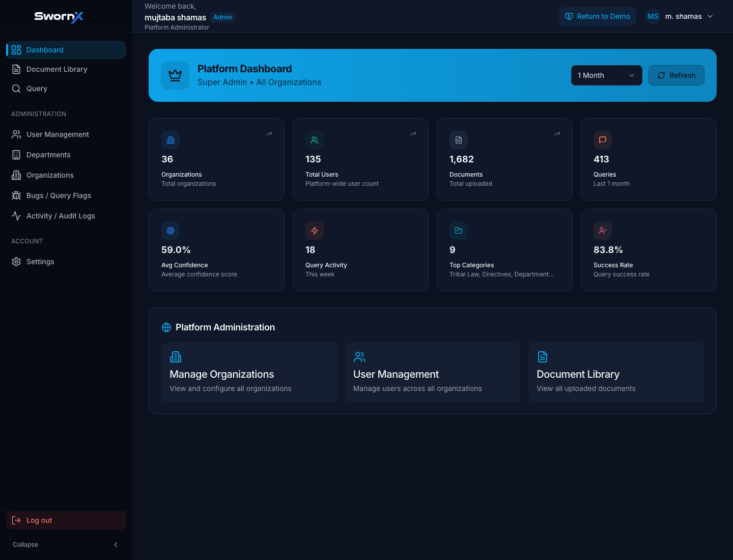The height and width of the screenshot is (560, 733).
Task: Click 'Tribal Law, Directives, Department...' text
Action: coord(501,274)
